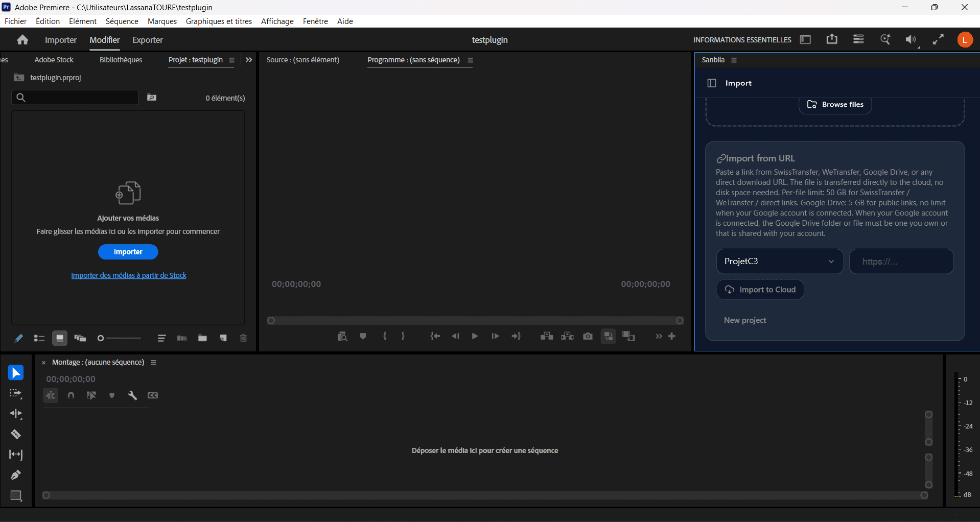Open Quick Export share icon
Image resolution: width=980 pixels, height=522 pixels.
tap(832, 39)
